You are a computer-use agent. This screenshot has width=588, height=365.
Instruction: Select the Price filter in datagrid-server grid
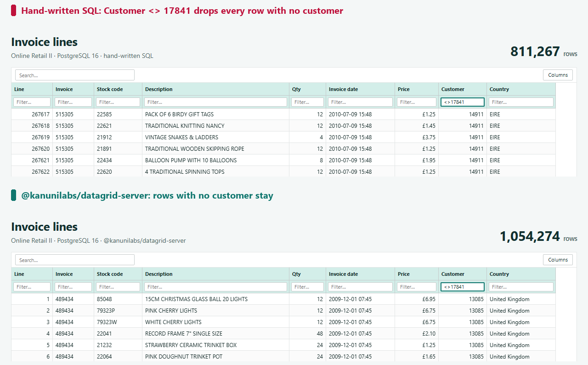click(417, 287)
